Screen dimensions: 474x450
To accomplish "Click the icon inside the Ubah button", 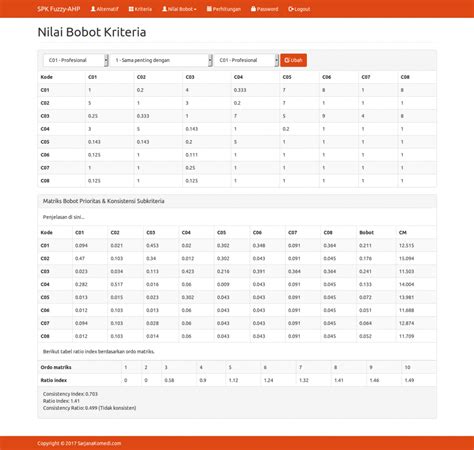I will click(287, 60).
